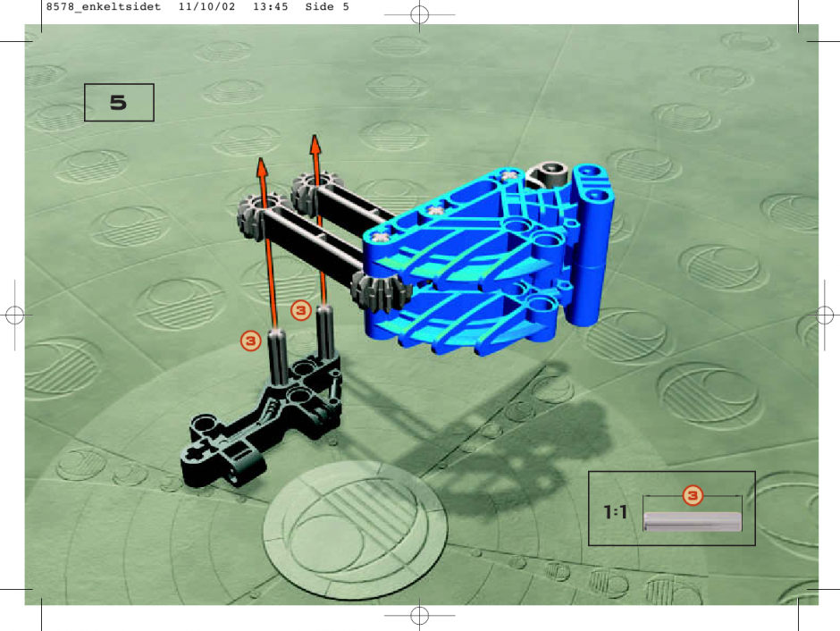840x631 pixels.
Task: Click the step number 5 box
Action: point(119,102)
